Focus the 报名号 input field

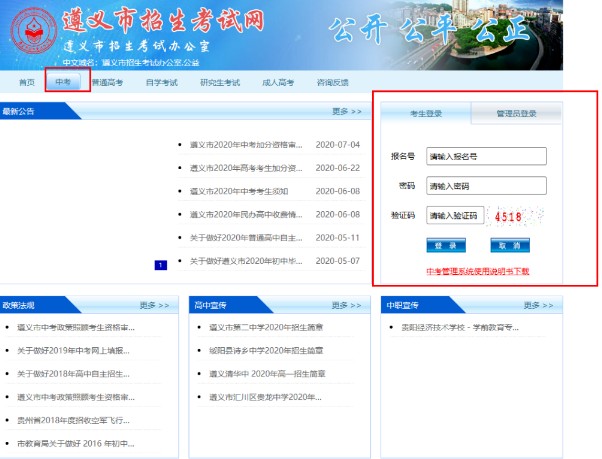(x=486, y=156)
